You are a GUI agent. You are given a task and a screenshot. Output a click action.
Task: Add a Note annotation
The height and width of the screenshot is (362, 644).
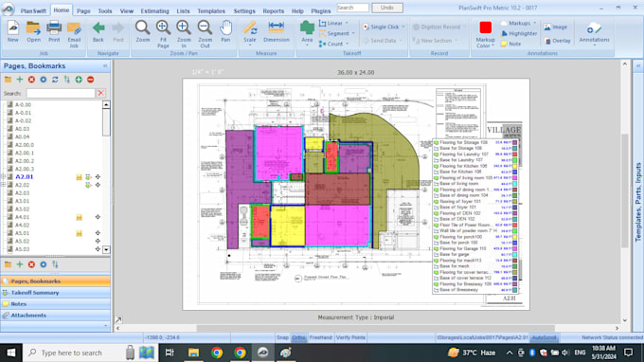pyautogui.click(x=510, y=44)
